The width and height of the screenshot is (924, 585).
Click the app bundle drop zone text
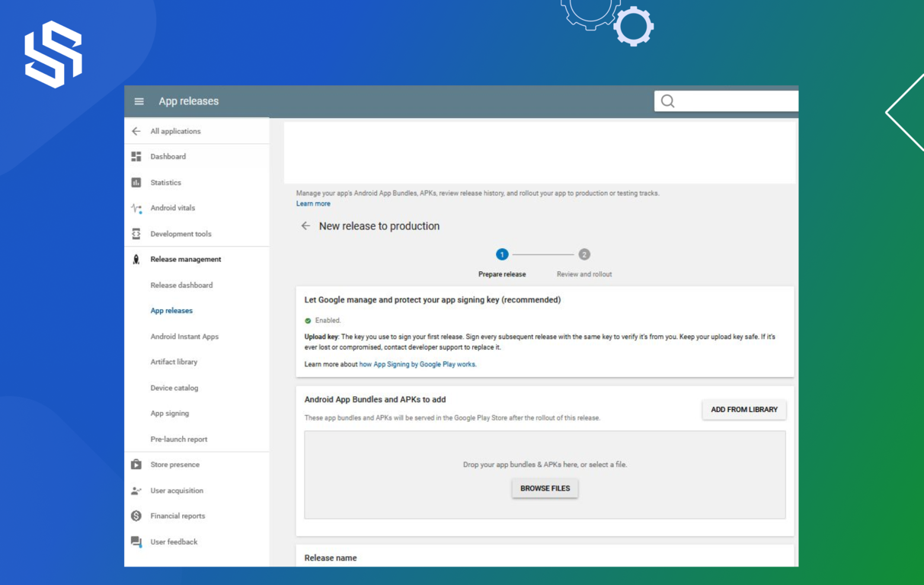coord(545,465)
